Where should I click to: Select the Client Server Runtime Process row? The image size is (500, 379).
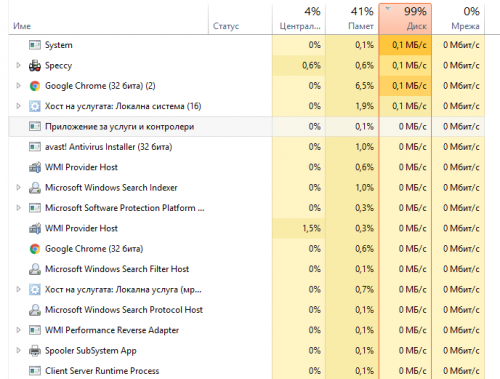[247, 371]
